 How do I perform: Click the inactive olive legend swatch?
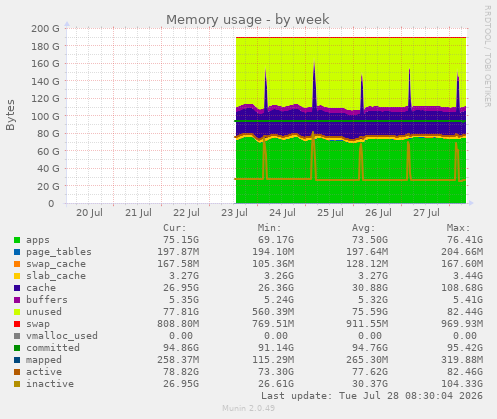pos(17,384)
